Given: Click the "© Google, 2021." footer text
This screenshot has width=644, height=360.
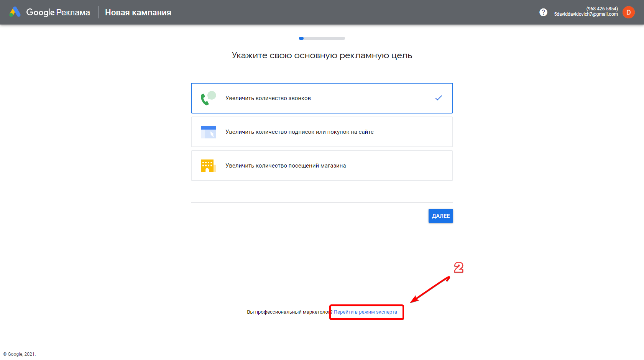Looking at the screenshot, I should click(x=19, y=354).
